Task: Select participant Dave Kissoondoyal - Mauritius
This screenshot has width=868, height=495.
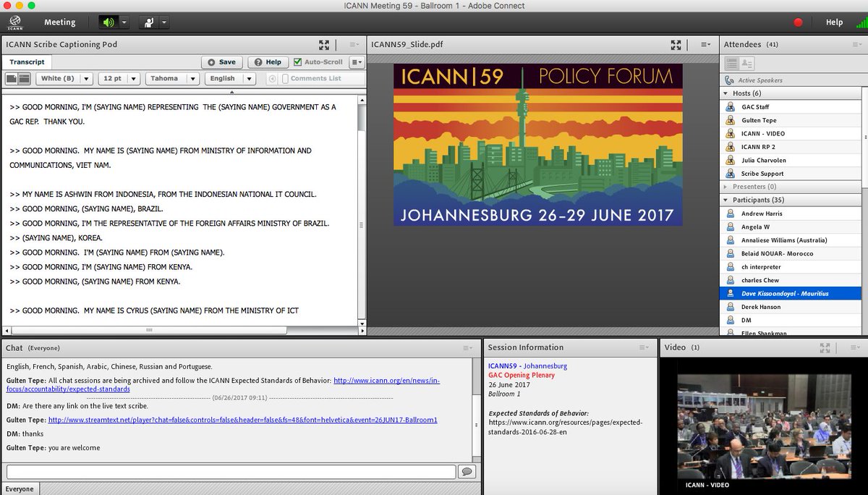Action: 791,294
